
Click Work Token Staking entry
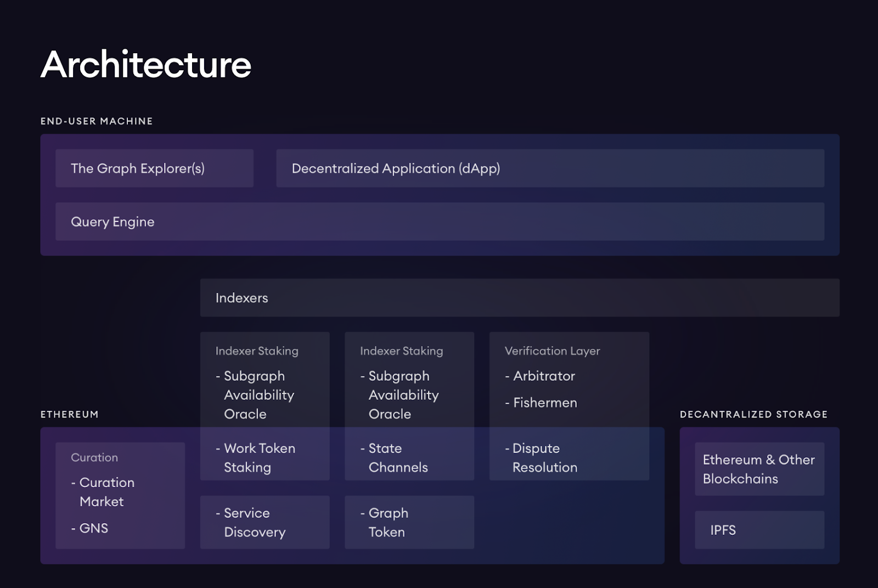point(256,458)
